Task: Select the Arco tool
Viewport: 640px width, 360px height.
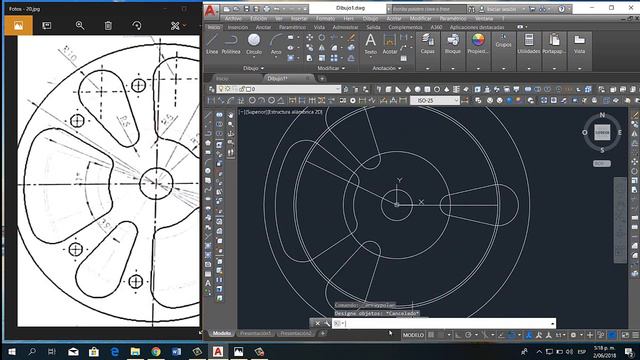Action: coord(276,44)
